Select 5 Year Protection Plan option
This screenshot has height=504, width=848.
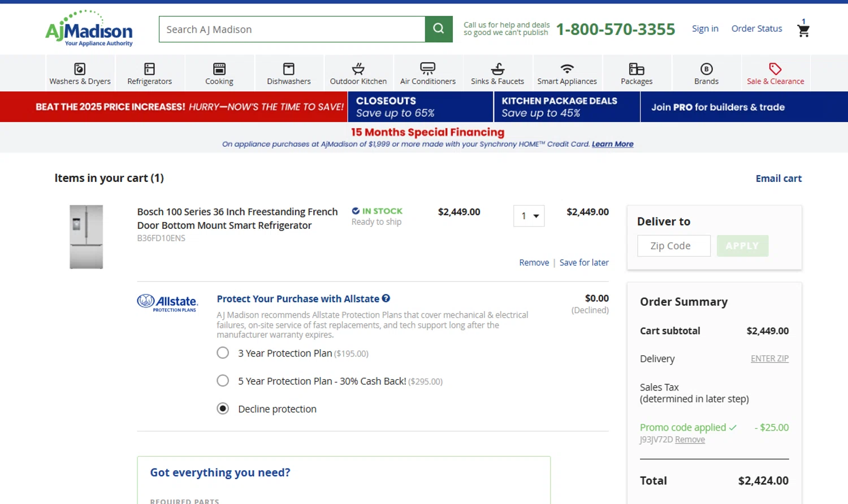(223, 381)
